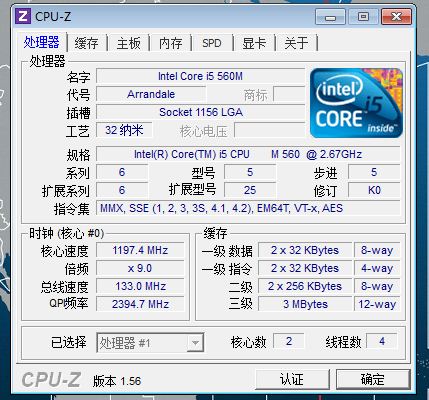Viewport: 429px width, 400px height.
Task: Click the 认证 button
Action: click(x=292, y=379)
